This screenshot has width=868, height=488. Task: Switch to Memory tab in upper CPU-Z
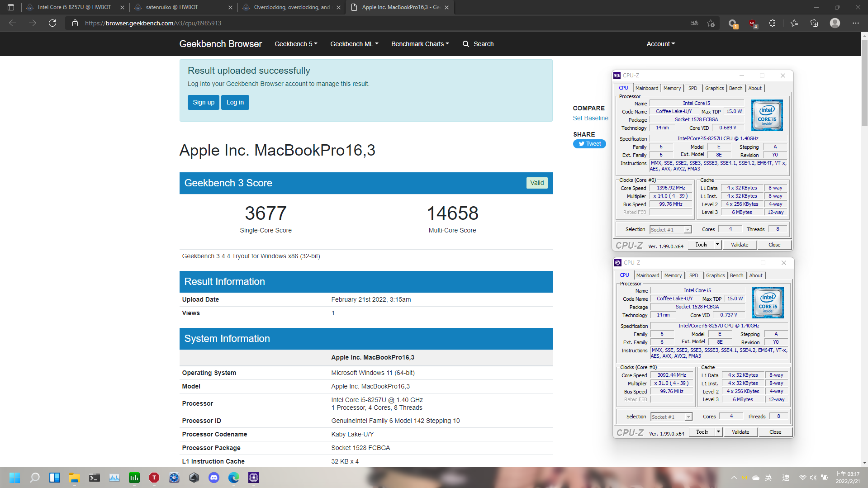(x=672, y=88)
